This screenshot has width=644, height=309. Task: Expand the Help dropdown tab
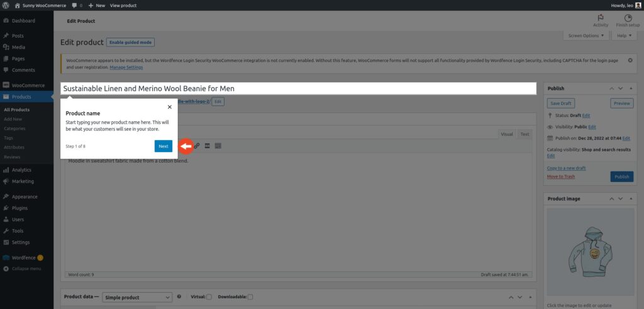click(625, 36)
